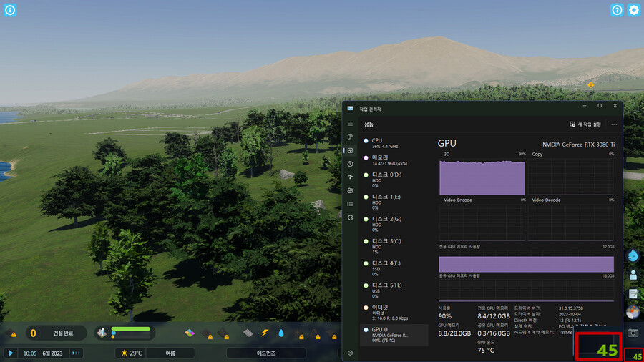This screenshot has height=362, width=644.
Task: Switch to the Performance tab in sidebar
Action: [350, 150]
